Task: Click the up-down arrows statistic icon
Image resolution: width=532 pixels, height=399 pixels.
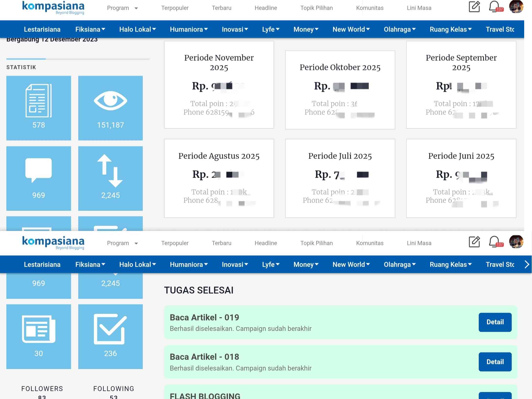Action: point(110,171)
